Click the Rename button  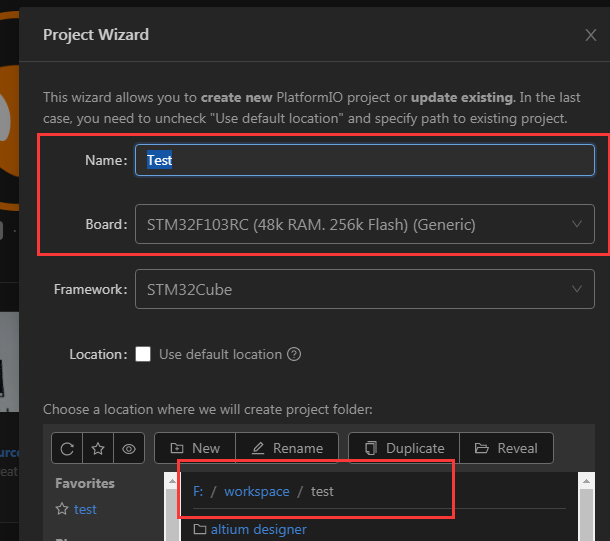[287, 448]
